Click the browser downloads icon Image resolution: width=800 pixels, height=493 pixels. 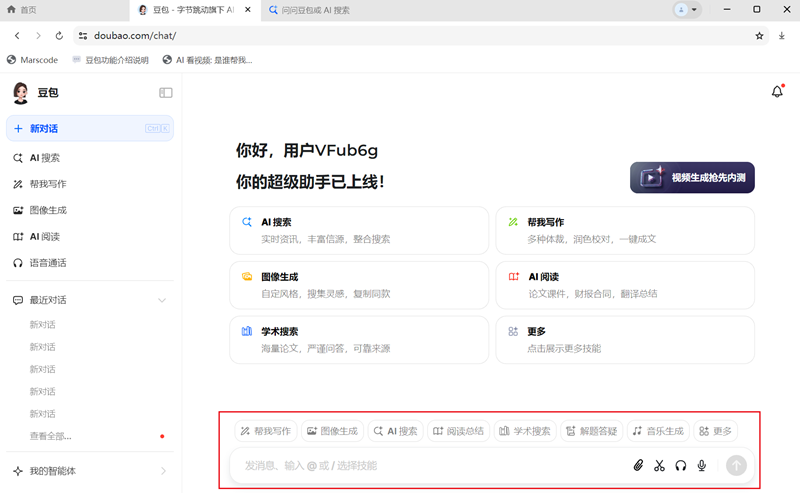tap(782, 35)
